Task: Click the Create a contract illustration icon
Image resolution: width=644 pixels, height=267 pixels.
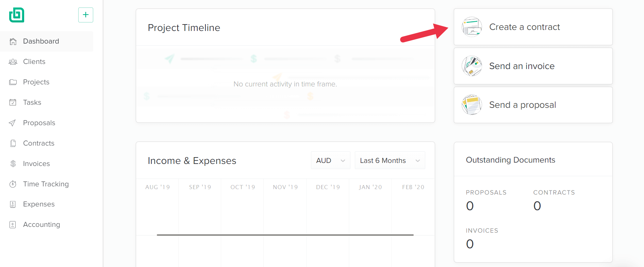Action: (472, 27)
